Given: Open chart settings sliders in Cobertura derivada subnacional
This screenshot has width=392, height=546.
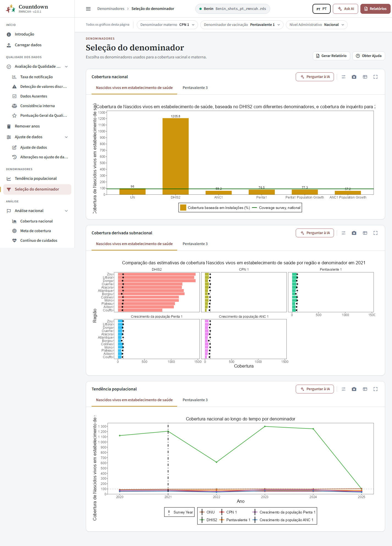Looking at the screenshot, I should click(344, 233).
